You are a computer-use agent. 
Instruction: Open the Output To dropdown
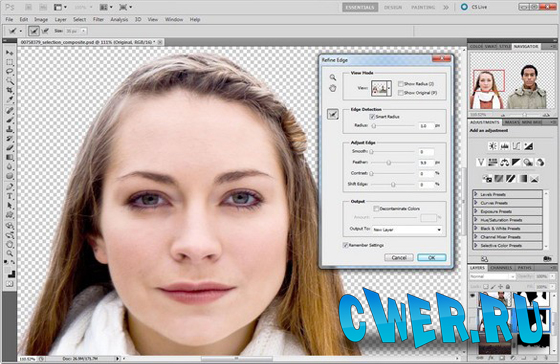point(407,230)
